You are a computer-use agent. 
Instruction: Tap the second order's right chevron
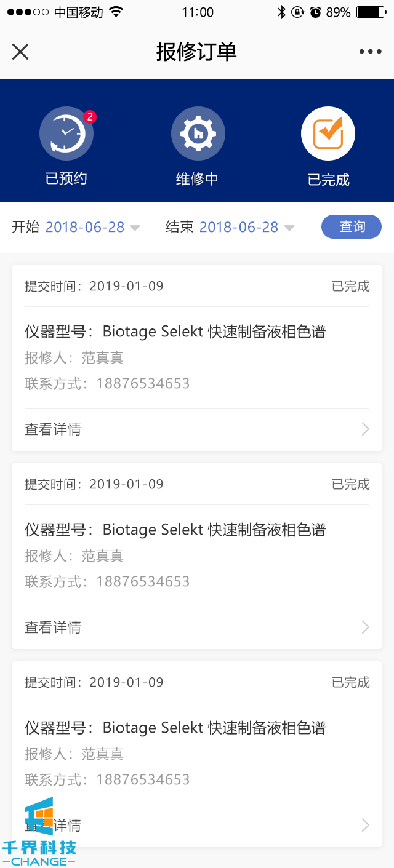point(365,627)
